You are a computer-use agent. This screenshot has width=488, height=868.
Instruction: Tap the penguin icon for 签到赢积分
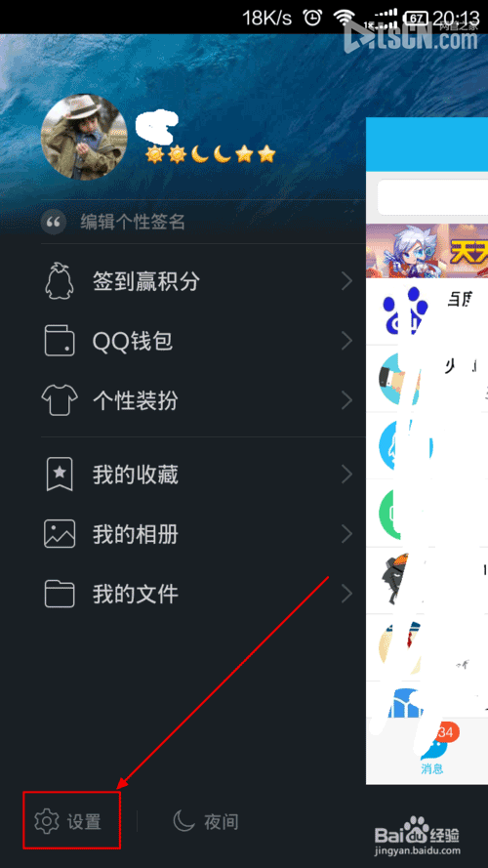coord(60,281)
